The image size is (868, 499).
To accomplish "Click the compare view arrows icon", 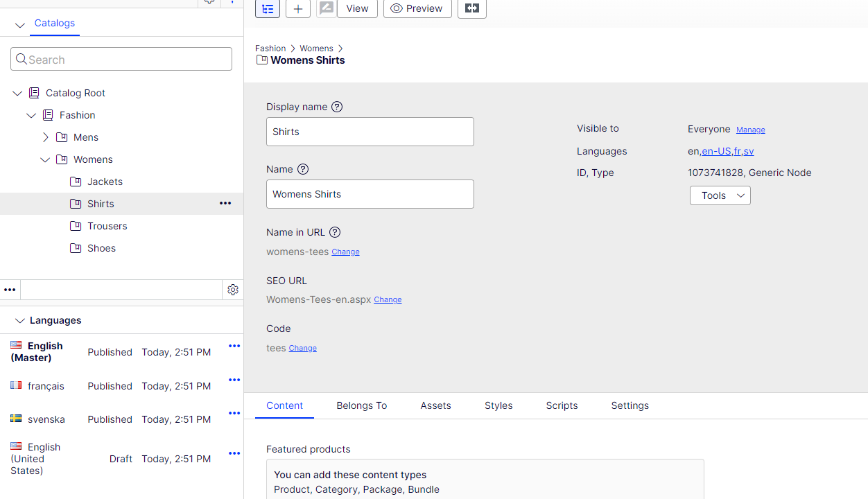I will point(471,8).
